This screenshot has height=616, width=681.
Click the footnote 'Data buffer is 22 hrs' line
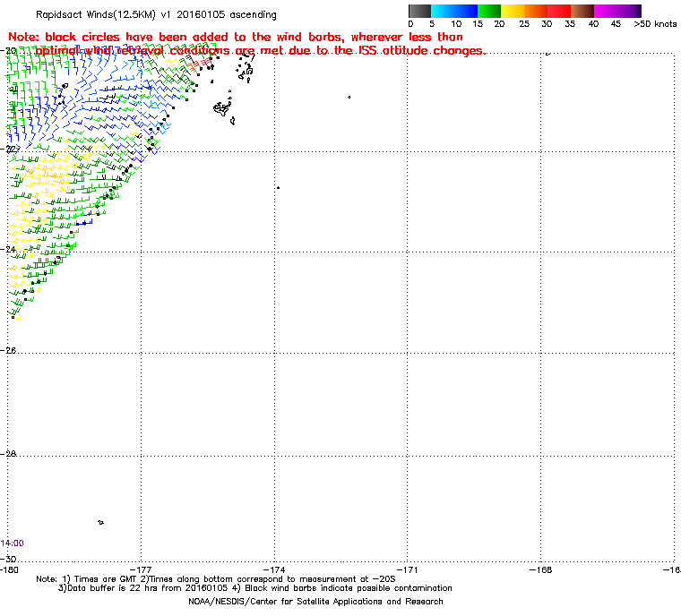255,588
